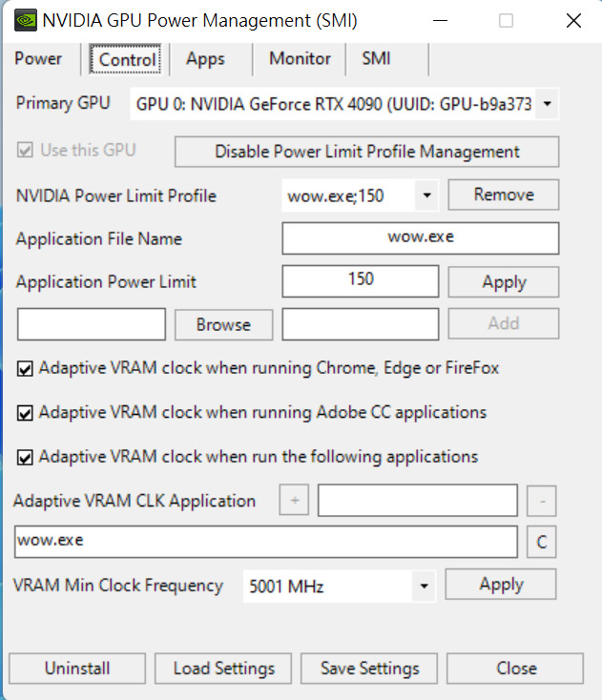This screenshot has height=700, width=602.
Task: Click the Application Power Limit input field
Action: coord(361,281)
